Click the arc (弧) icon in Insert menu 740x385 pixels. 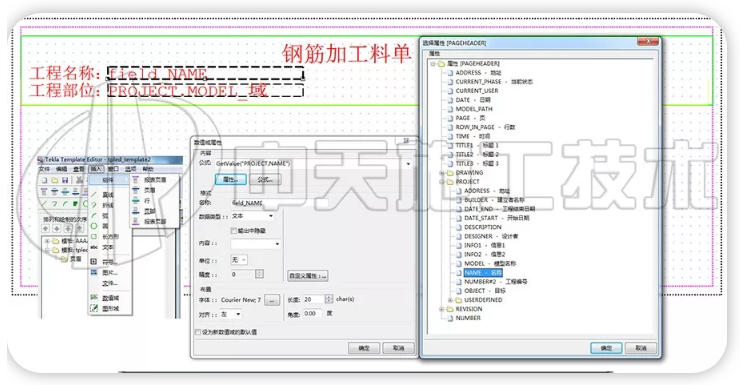point(93,216)
